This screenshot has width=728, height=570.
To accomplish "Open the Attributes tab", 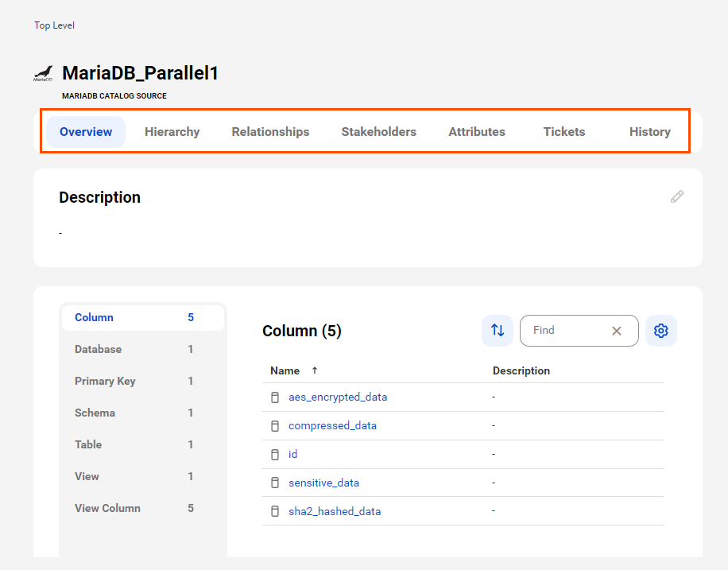I will click(477, 132).
